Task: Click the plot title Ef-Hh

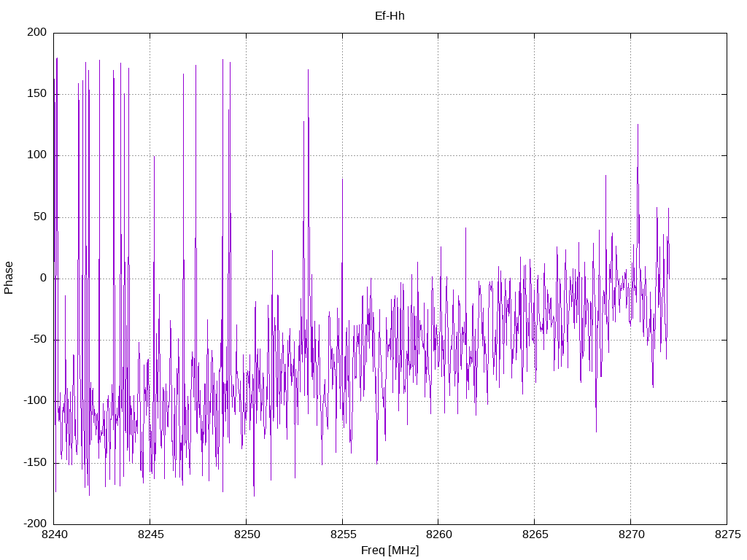Action: coord(390,16)
